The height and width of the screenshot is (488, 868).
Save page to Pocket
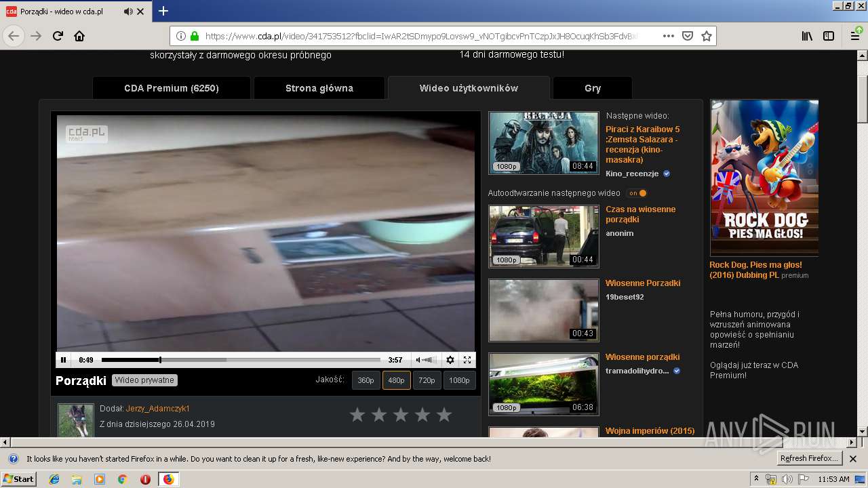click(x=688, y=36)
